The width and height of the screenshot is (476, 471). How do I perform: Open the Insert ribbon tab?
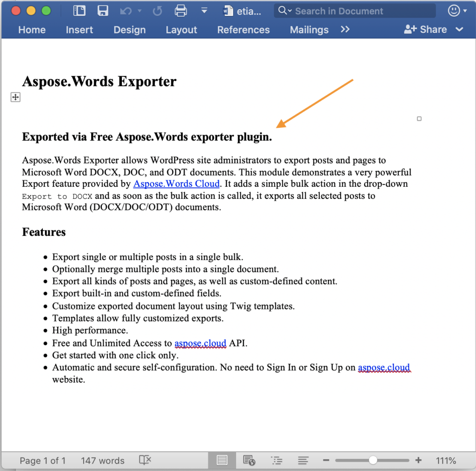coord(79,30)
